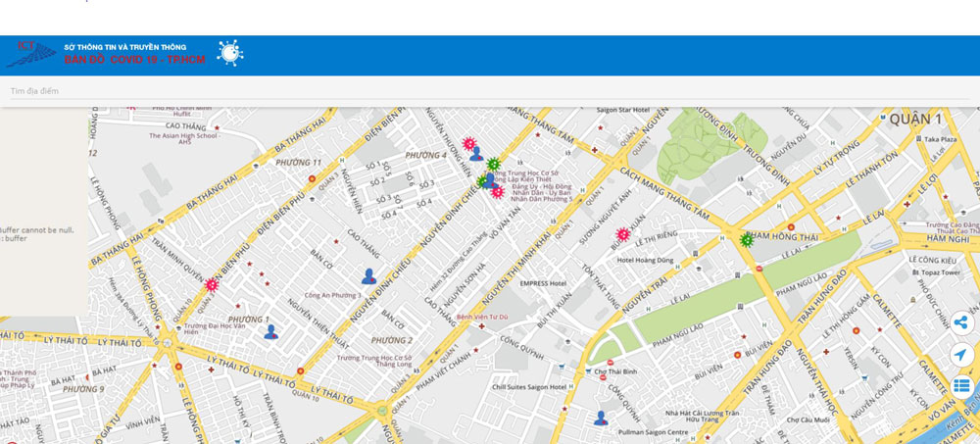Screen dimensions: 980x444
Task: Click the 'Saigon Star Hotel' label
Action: (623, 110)
